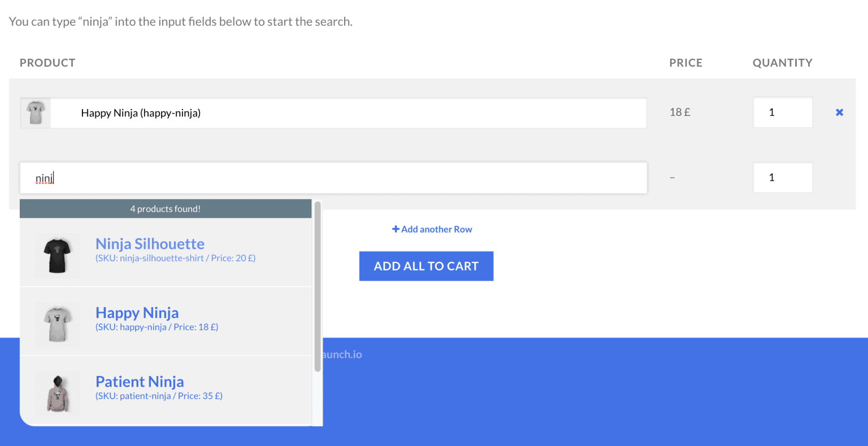Viewport: 868px width, 446px height.
Task: Click the Add another Row link
Action: [x=436, y=229]
